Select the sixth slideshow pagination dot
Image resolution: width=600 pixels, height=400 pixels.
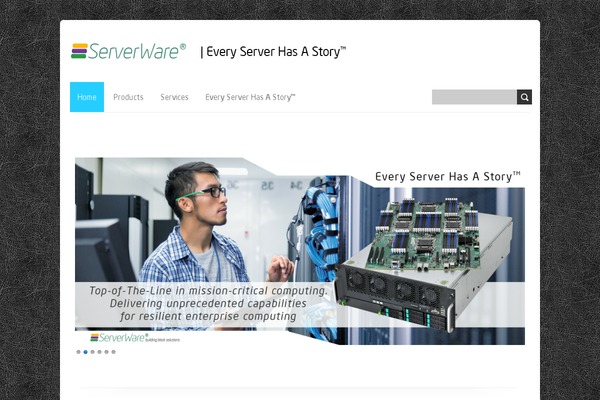point(113,352)
